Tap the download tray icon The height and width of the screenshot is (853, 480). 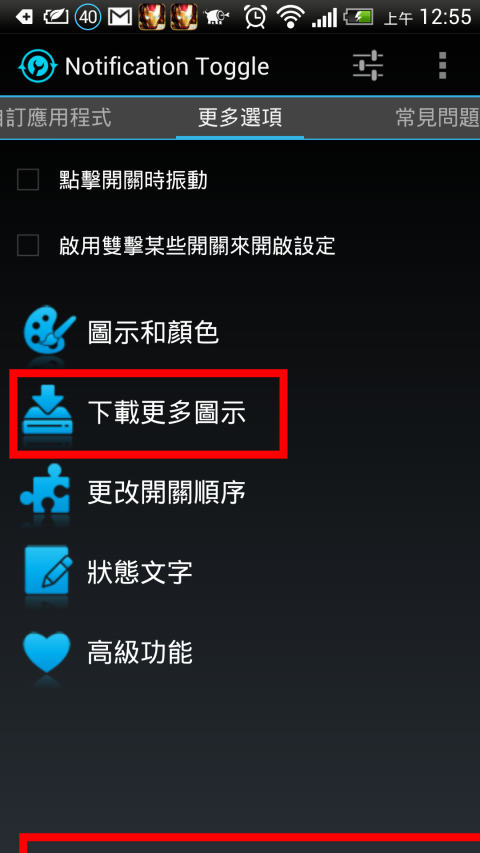coord(48,409)
